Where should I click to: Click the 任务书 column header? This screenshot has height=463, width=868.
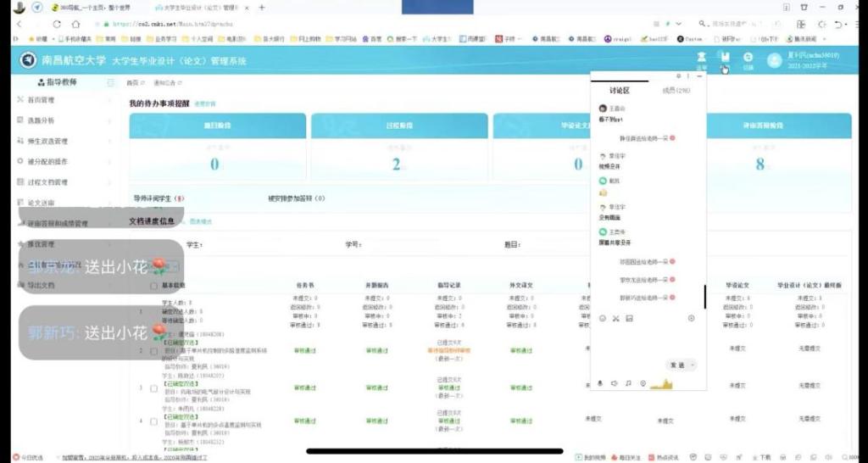305,286
